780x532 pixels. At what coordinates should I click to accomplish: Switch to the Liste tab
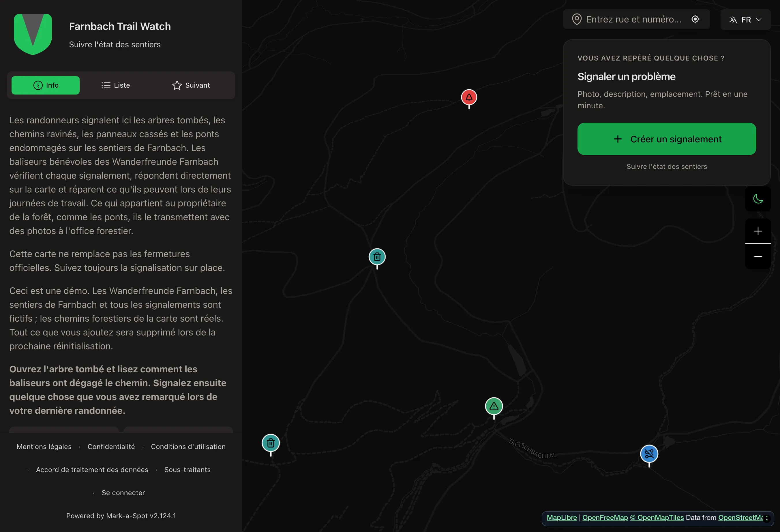pyautogui.click(x=115, y=85)
